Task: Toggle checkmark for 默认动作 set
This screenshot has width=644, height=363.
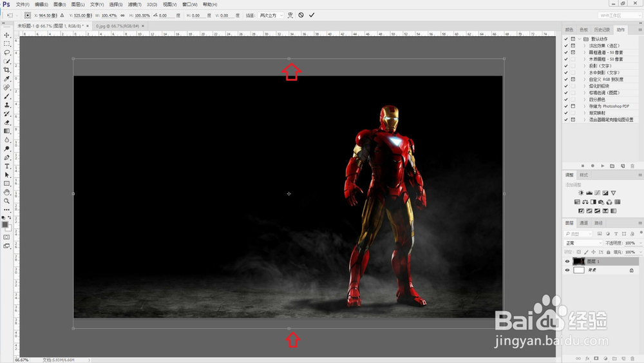Action: tap(566, 39)
